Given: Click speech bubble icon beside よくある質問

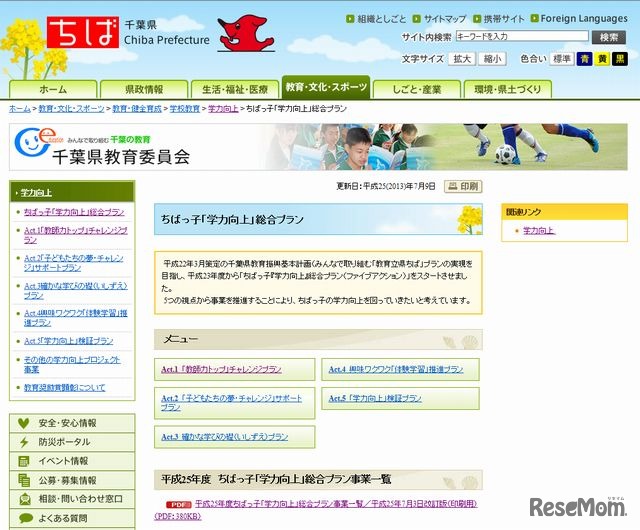Looking at the screenshot, I should [26, 518].
